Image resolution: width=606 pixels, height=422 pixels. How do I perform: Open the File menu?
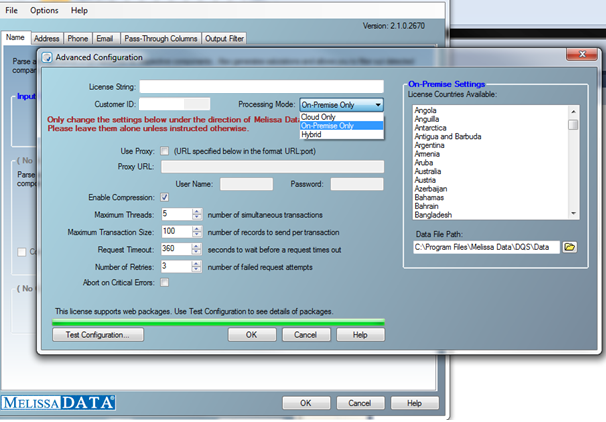[11, 10]
